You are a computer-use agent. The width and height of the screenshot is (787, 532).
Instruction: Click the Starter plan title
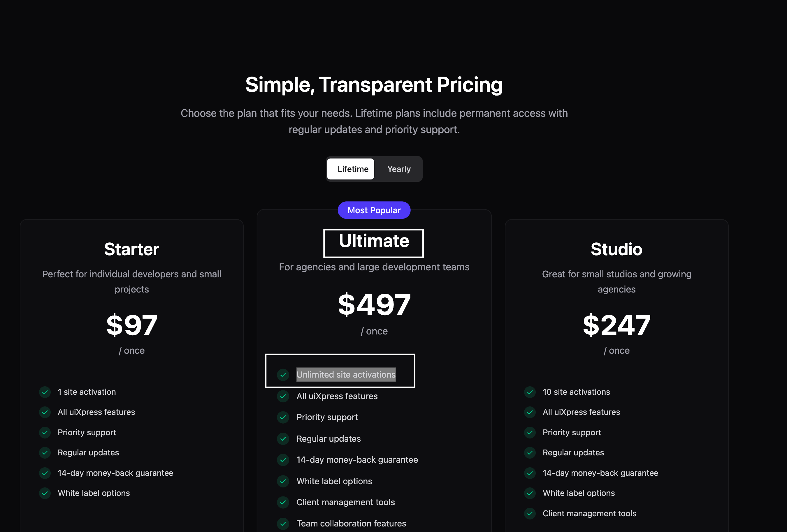(x=131, y=249)
